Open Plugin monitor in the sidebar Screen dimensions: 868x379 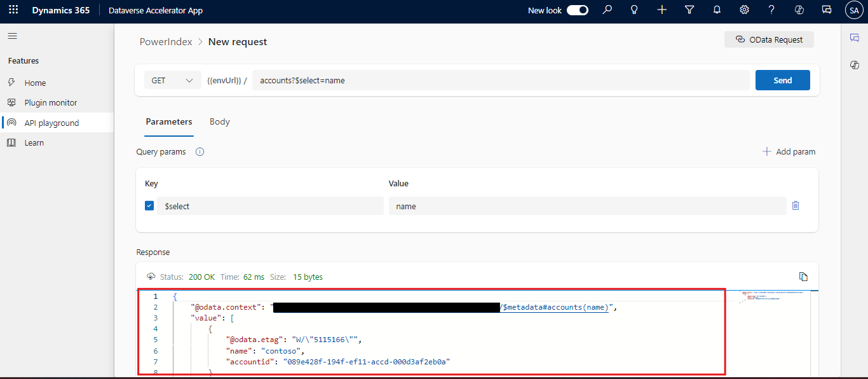tap(50, 102)
